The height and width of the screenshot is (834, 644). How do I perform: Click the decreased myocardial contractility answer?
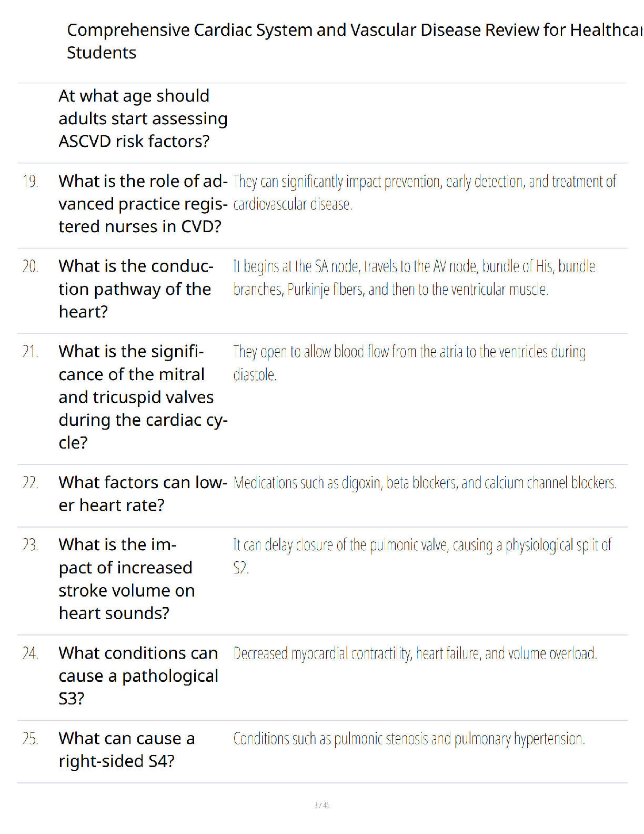pos(415,653)
